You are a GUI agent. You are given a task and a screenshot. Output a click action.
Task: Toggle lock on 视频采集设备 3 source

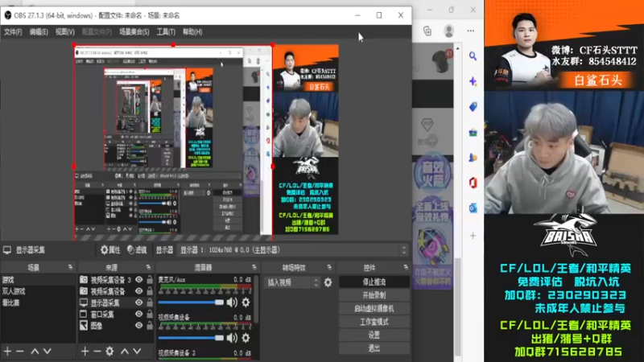[150, 279]
